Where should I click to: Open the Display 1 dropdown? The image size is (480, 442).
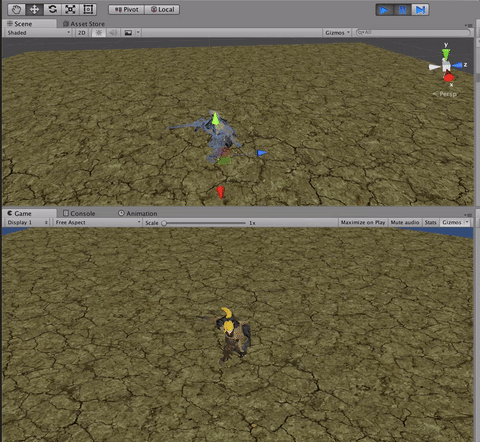(28, 222)
